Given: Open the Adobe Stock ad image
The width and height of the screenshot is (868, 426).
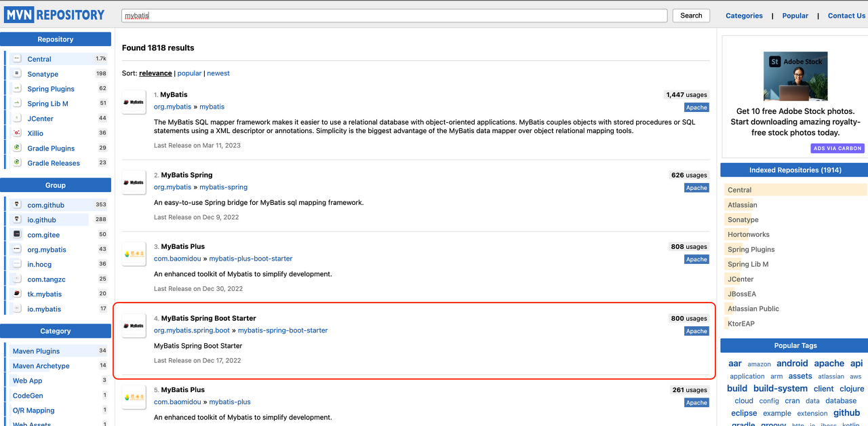Looking at the screenshot, I should tap(795, 76).
